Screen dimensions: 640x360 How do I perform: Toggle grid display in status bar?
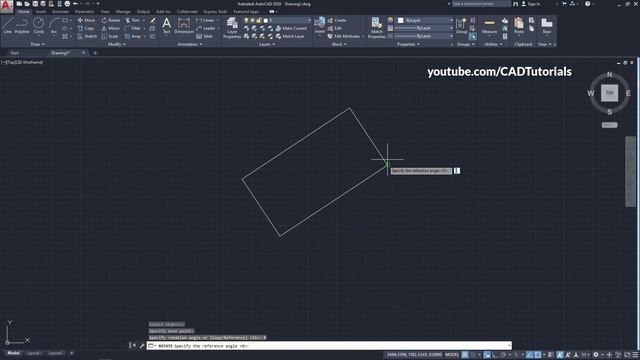point(465,355)
